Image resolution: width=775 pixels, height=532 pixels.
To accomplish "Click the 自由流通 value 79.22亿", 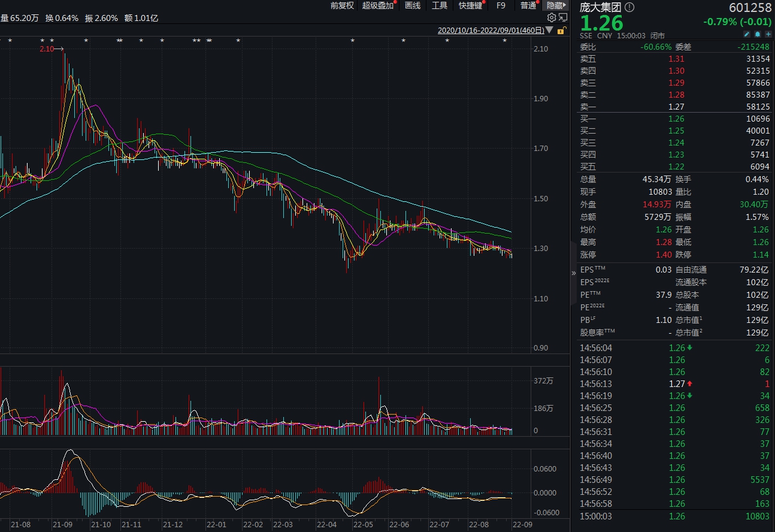I will (755, 270).
